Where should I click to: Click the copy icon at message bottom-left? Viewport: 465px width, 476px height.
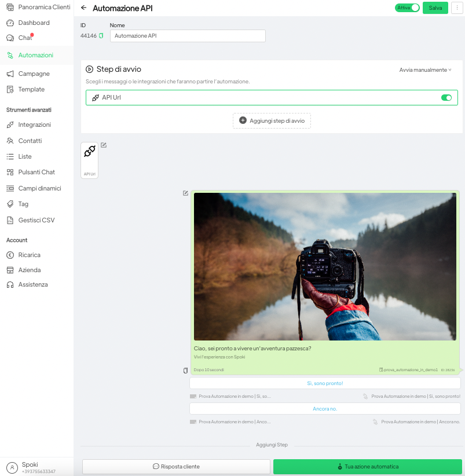[185, 371]
